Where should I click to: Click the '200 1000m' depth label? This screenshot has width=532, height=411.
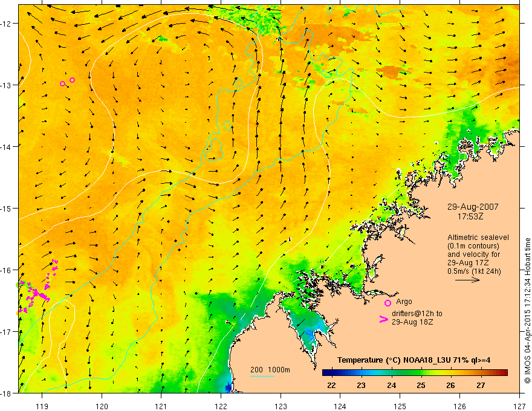pos(270,370)
